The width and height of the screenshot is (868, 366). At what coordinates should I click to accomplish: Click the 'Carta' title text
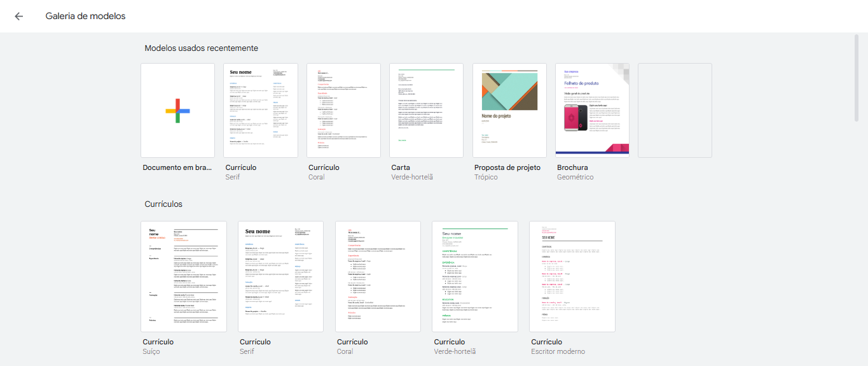tap(401, 167)
